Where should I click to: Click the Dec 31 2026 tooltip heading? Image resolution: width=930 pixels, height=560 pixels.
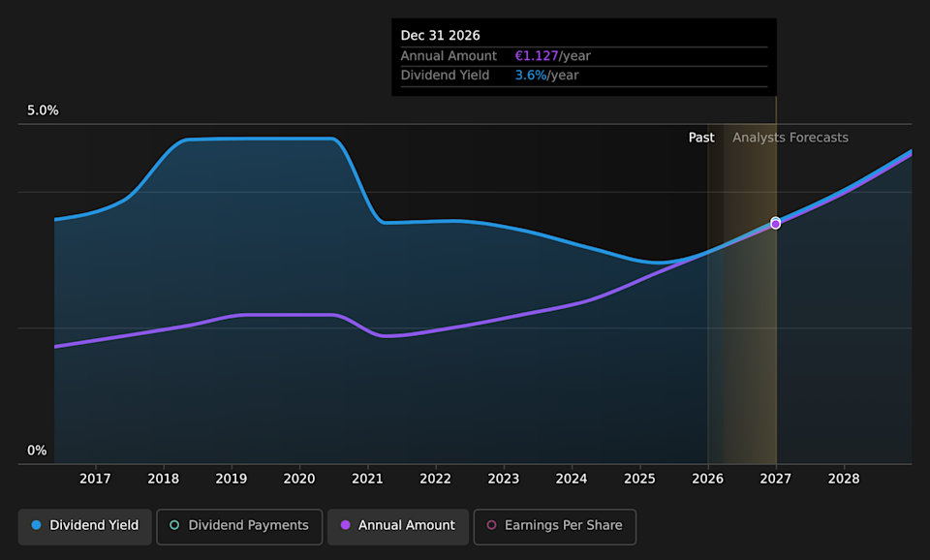440,36
